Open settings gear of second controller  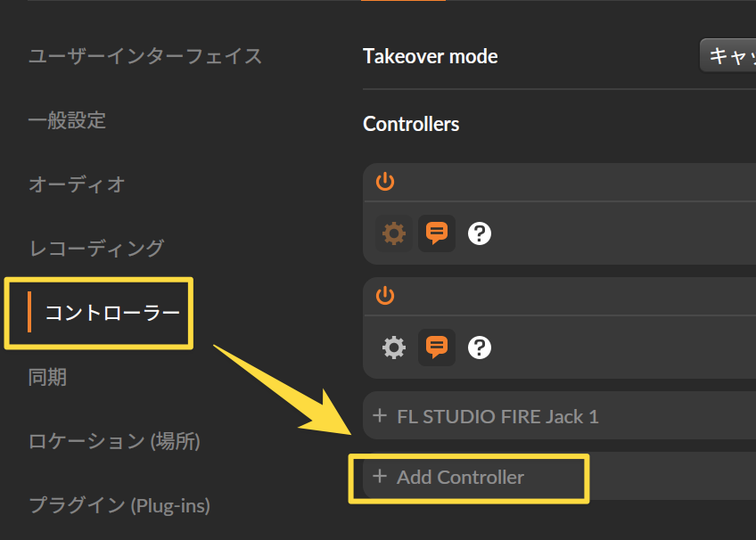[394, 348]
